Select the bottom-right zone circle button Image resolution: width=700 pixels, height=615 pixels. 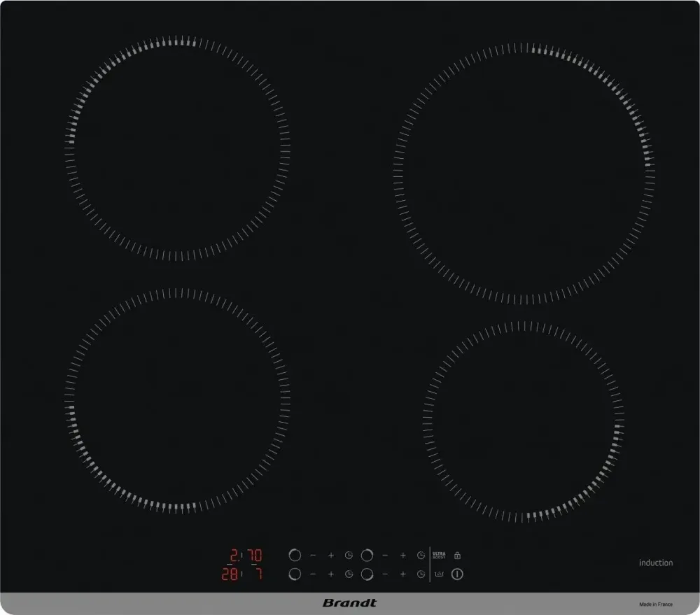click(367, 574)
